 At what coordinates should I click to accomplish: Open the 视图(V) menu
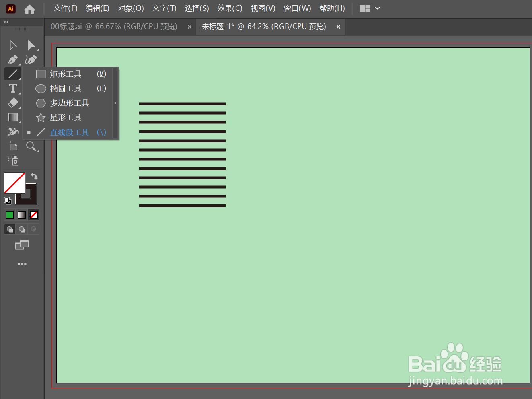(263, 8)
